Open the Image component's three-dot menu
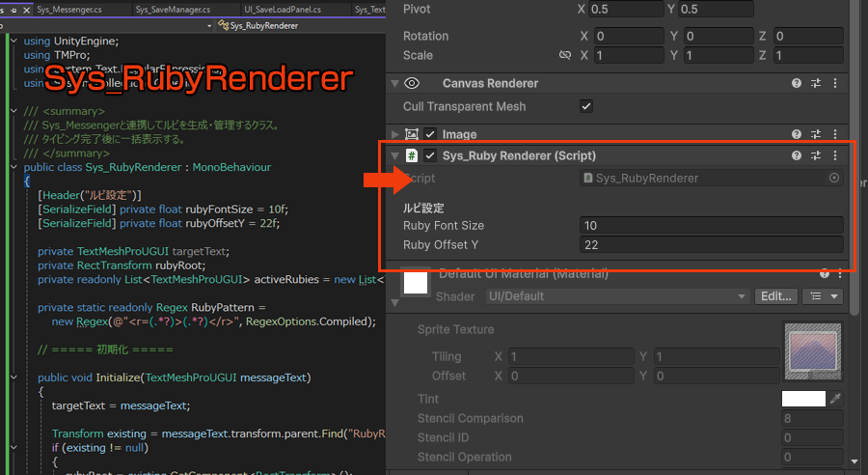The height and width of the screenshot is (475, 868). pos(835,134)
